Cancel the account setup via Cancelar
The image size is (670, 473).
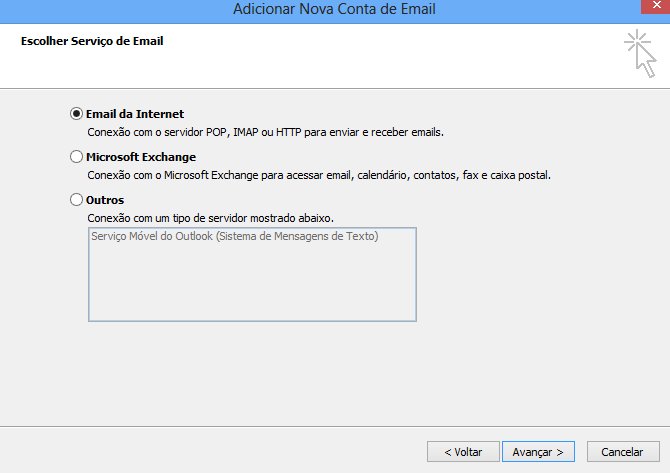point(623,452)
